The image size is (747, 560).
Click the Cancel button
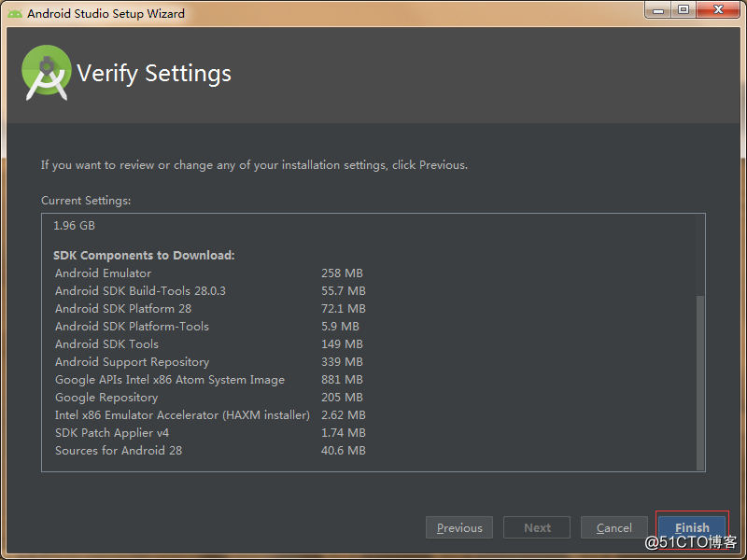tap(614, 527)
